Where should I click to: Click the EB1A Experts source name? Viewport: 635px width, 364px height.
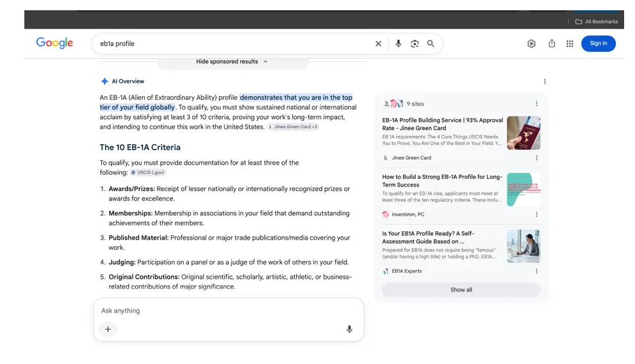pyautogui.click(x=407, y=271)
